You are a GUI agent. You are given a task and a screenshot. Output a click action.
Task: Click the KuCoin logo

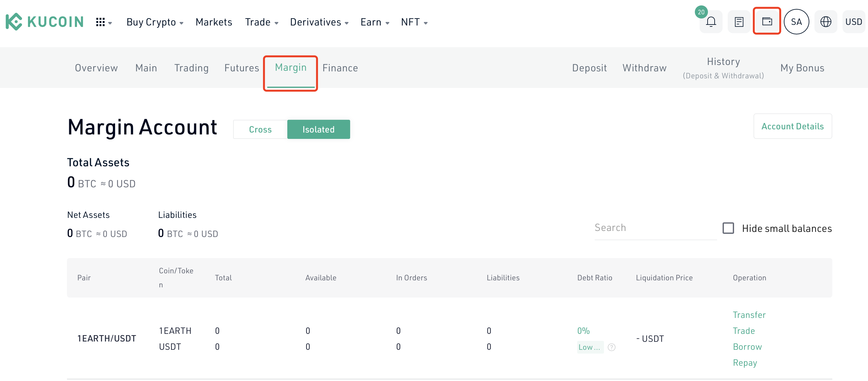(44, 22)
